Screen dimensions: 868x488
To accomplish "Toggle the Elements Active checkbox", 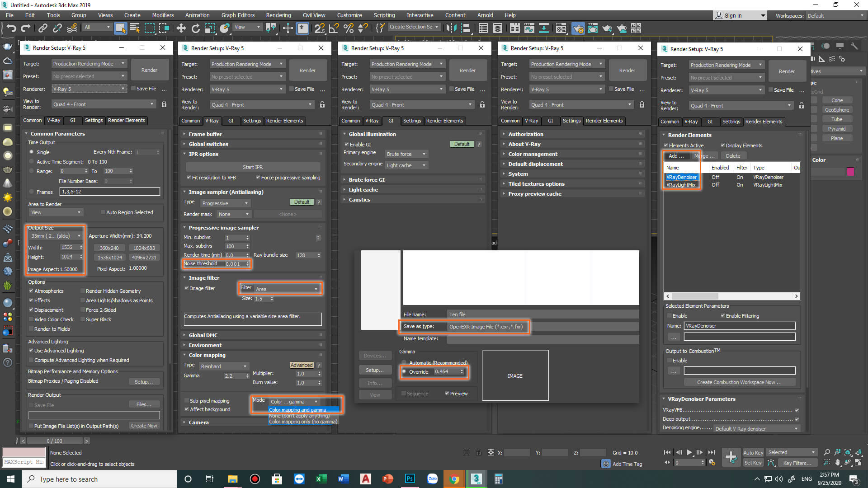I will 666,145.
